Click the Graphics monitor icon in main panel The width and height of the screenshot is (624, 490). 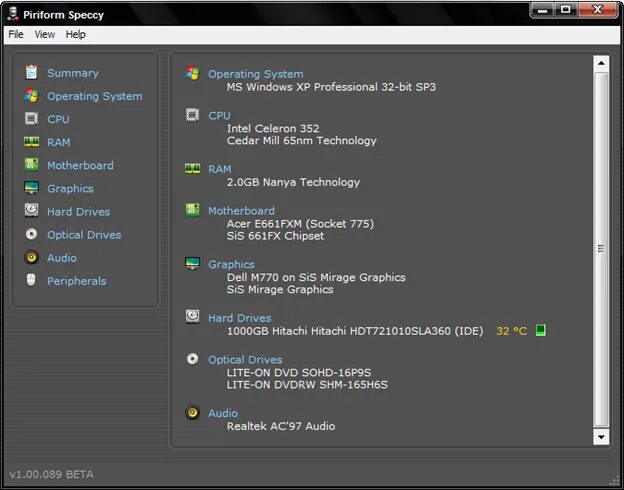coord(193,264)
